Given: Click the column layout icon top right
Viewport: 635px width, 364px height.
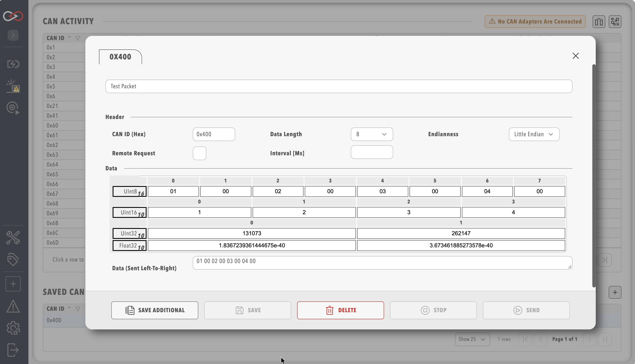Looking at the screenshot, I should coord(599,21).
